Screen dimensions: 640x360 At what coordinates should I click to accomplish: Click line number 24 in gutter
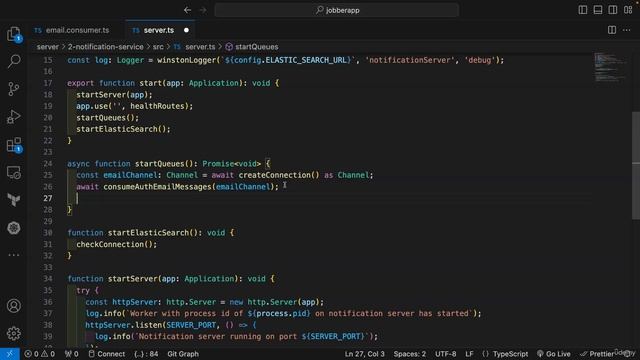48,164
